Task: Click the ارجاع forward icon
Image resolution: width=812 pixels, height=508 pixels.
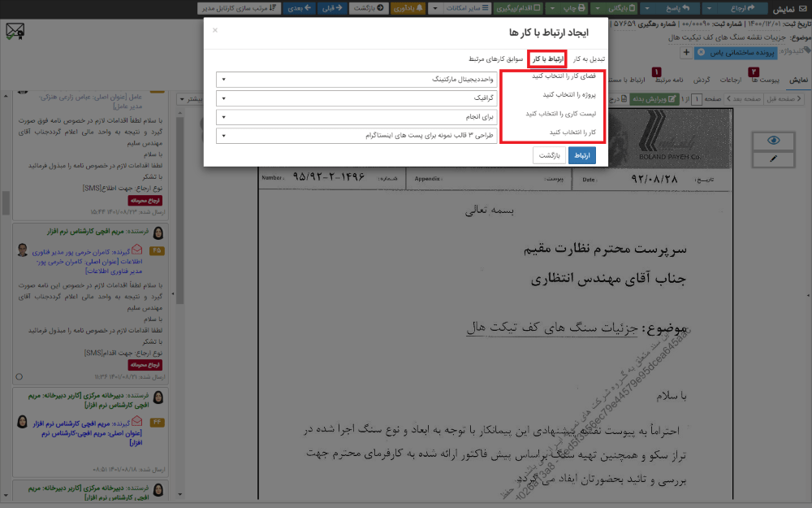Action: tap(752, 8)
